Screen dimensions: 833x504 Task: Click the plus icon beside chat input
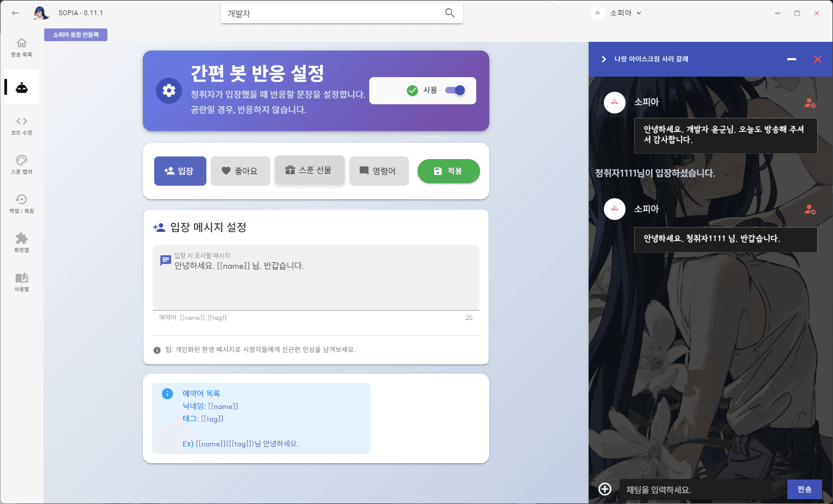click(604, 489)
